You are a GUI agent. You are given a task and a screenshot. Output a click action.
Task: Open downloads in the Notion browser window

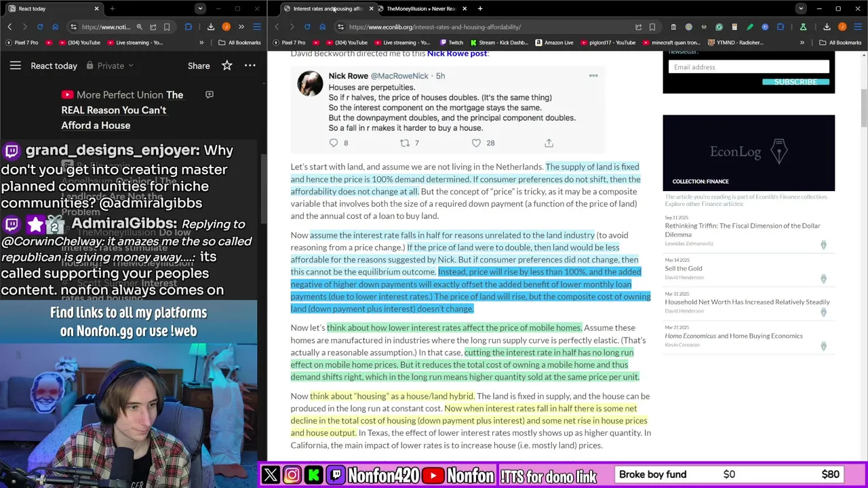pos(211,27)
